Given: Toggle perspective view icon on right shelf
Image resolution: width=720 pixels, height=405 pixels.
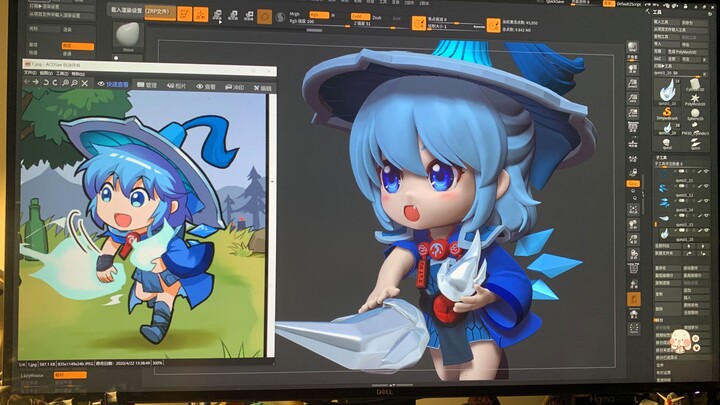Looking at the screenshot, I should pos(633,126).
